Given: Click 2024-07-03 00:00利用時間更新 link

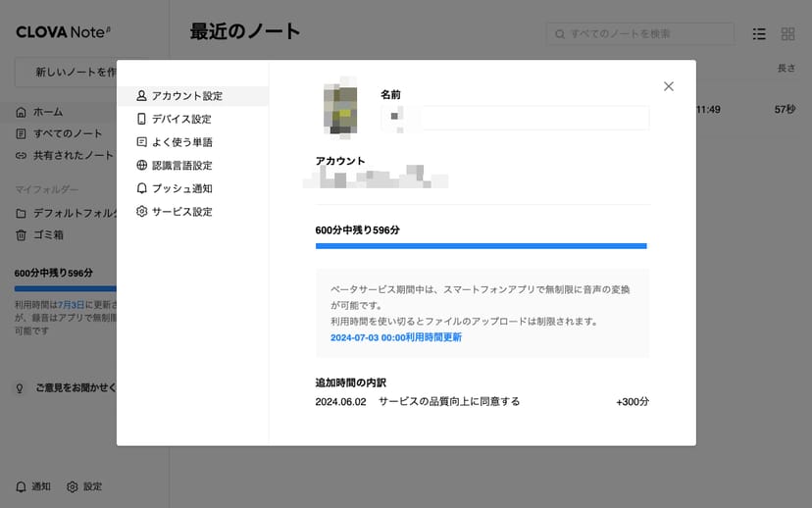Looking at the screenshot, I should point(396,337).
